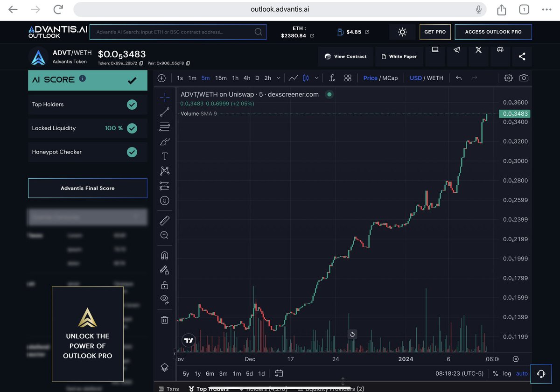
Task: Switch to the 1s interval
Action: click(x=180, y=78)
